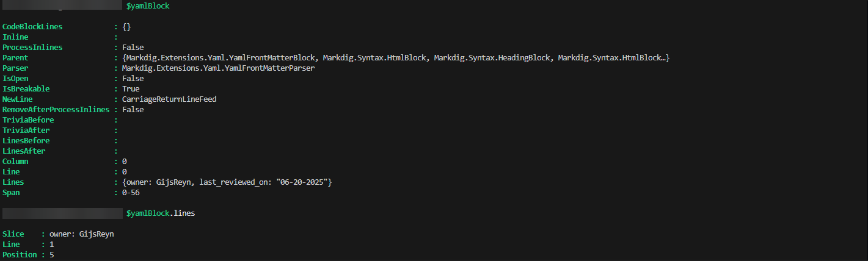
Task: Click the IsOpen property label
Action: point(15,79)
